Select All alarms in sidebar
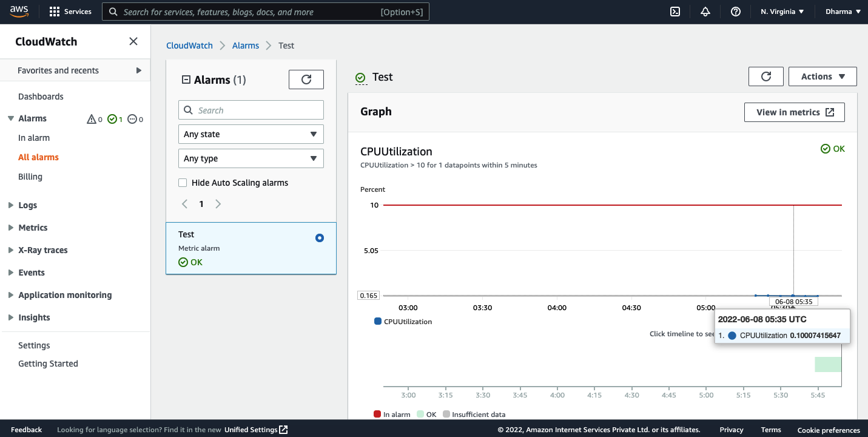The height and width of the screenshot is (437, 868). [x=38, y=157]
